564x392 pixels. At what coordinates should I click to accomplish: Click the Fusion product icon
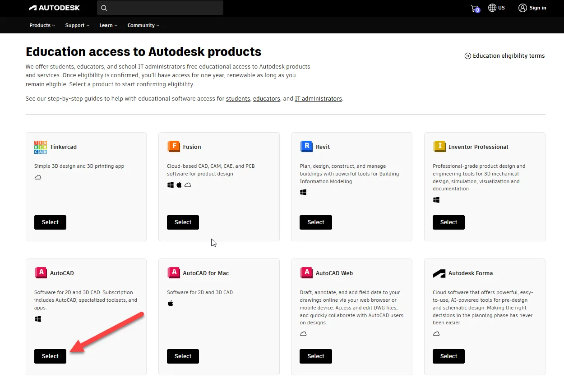pos(173,147)
